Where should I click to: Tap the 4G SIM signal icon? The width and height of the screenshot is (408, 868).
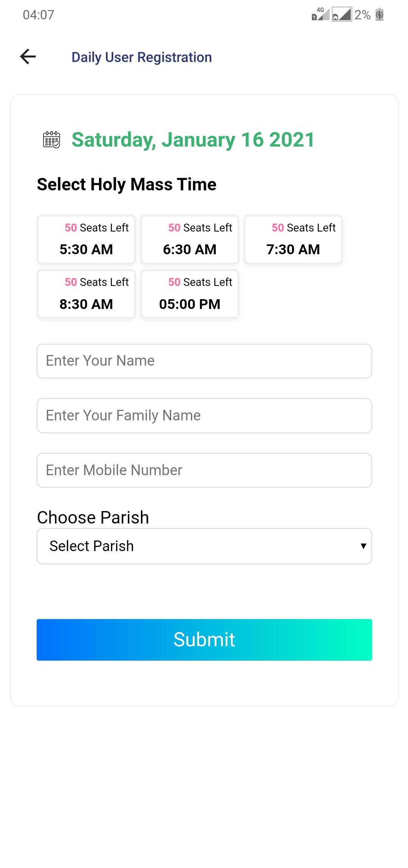pos(320,14)
